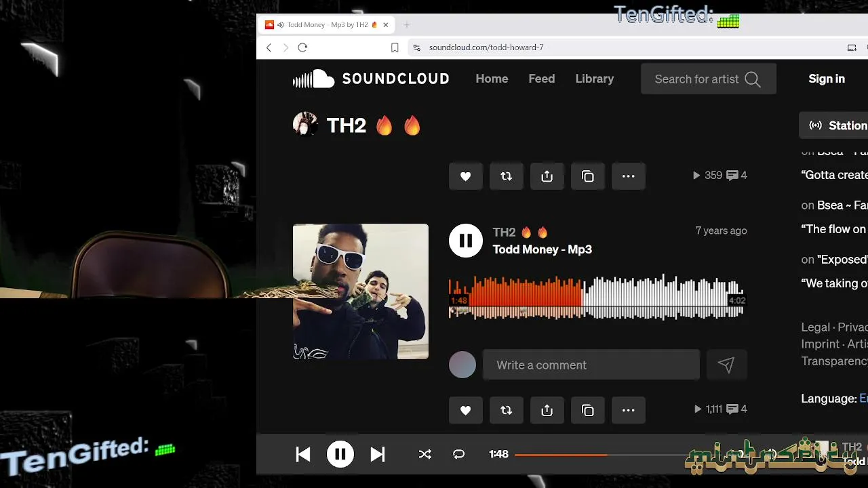Open the "Exposed" comment track link
Screen dimensions: 868x488
point(842,260)
